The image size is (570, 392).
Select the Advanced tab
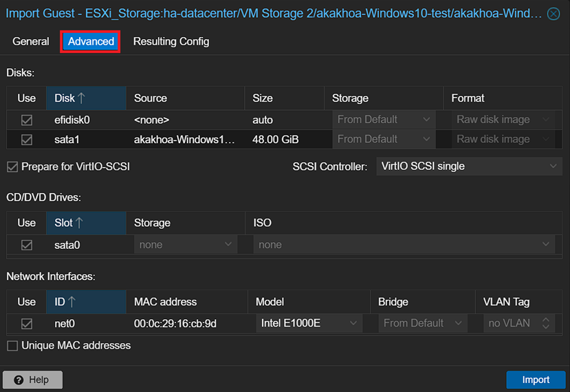click(x=91, y=41)
